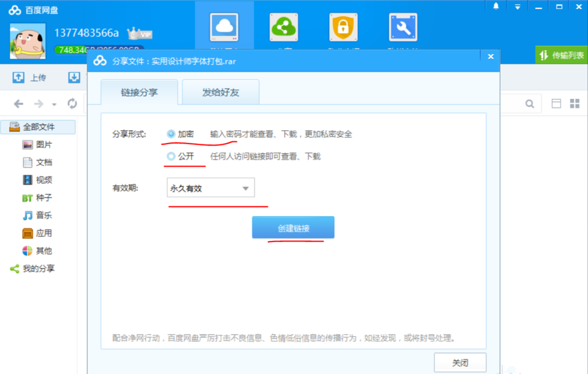The image size is (588, 374).
Task: Switch to the 发给好友 tab
Action: (x=220, y=92)
